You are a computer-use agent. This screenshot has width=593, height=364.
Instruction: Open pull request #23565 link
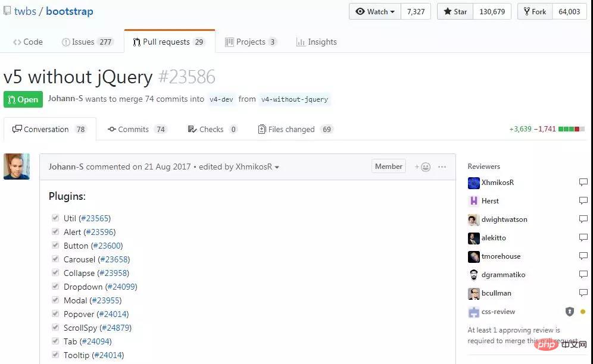95,218
